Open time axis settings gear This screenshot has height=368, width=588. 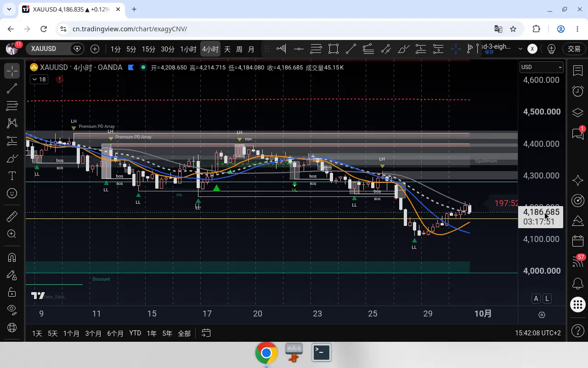tap(542, 315)
